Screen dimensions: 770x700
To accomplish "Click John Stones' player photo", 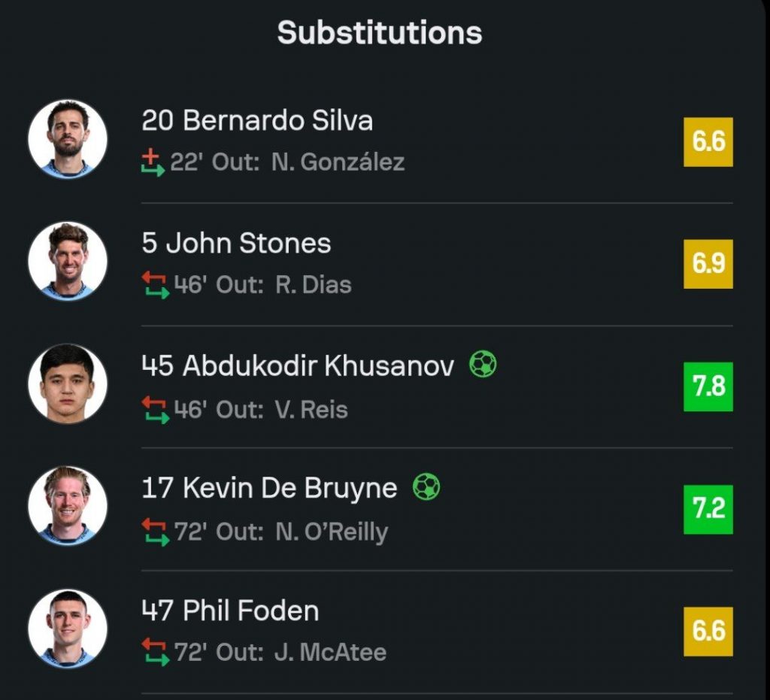I will [68, 262].
